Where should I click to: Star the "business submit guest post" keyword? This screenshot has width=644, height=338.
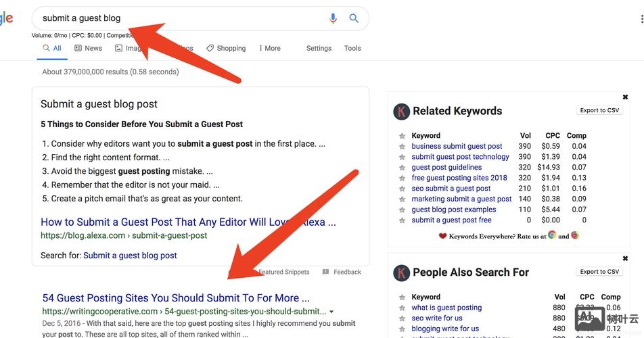point(402,146)
